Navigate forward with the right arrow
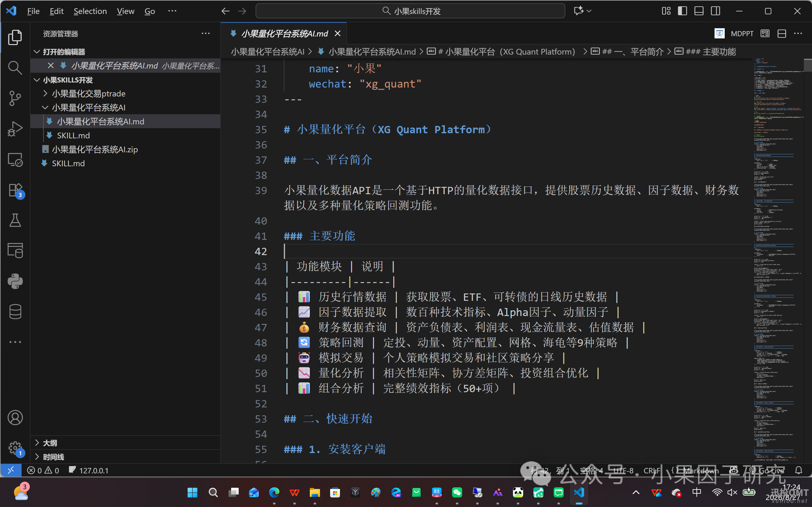The height and width of the screenshot is (507, 812). click(242, 11)
